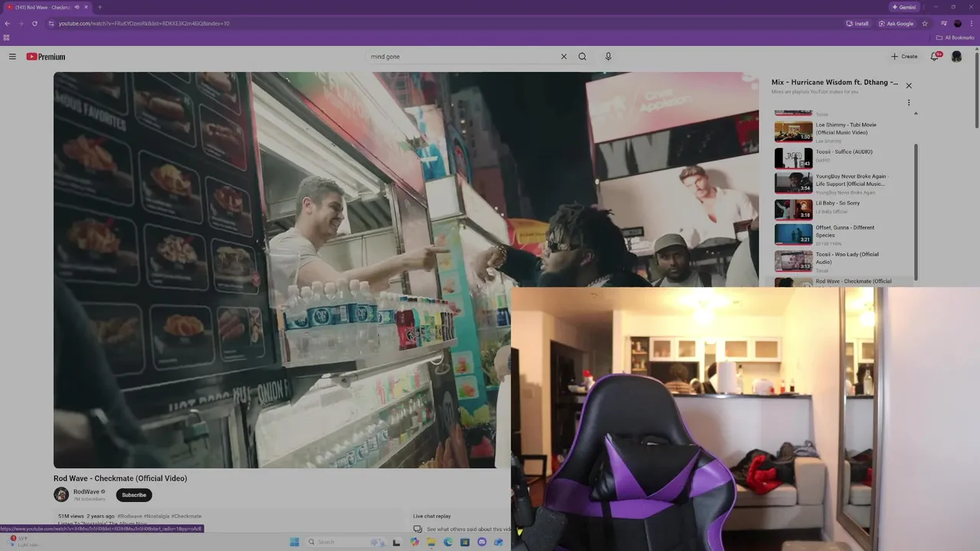
Task: Close the Rod Wave browser tab
Action: (86, 7)
